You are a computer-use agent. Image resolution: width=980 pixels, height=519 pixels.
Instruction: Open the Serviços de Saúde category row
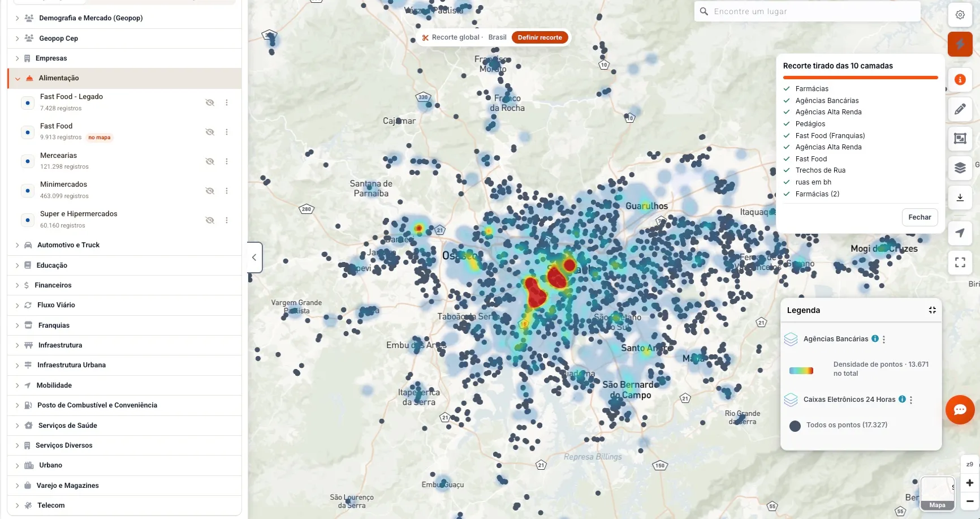[124, 426]
